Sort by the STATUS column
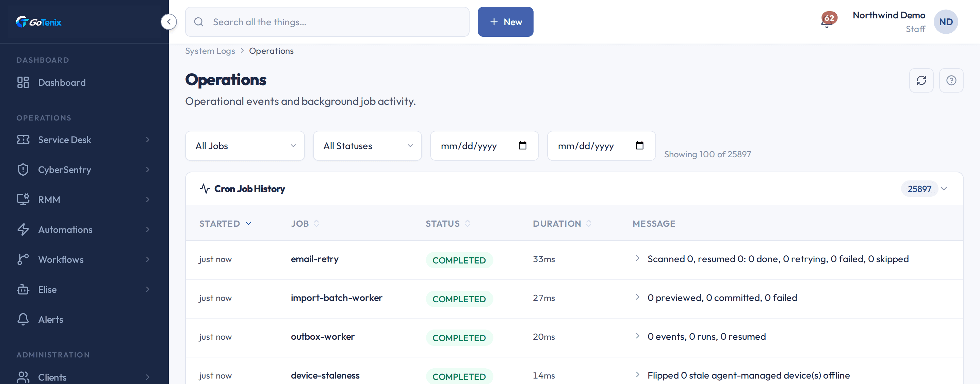This screenshot has width=980, height=384. pos(448,223)
